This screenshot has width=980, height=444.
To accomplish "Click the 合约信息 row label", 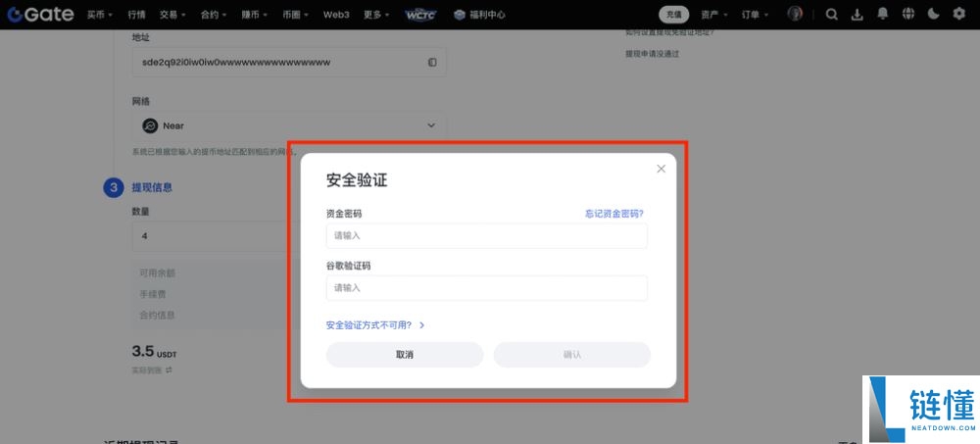I will [158, 316].
